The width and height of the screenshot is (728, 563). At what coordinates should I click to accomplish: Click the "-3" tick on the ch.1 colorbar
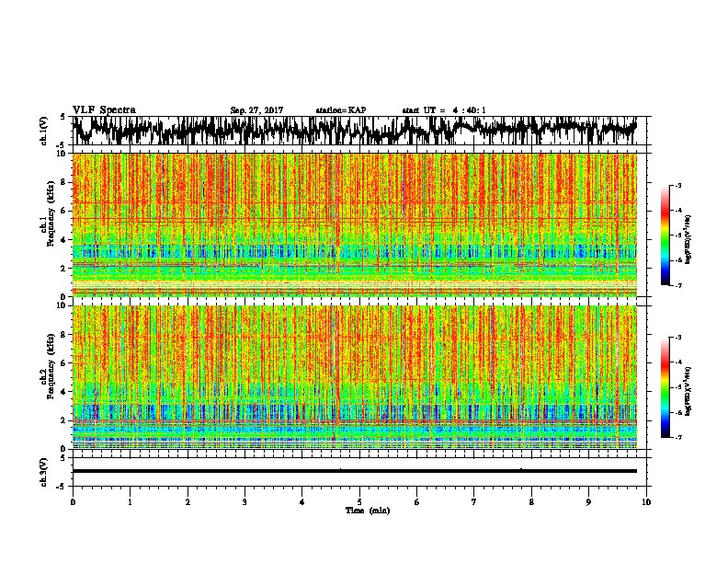(678, 185)
